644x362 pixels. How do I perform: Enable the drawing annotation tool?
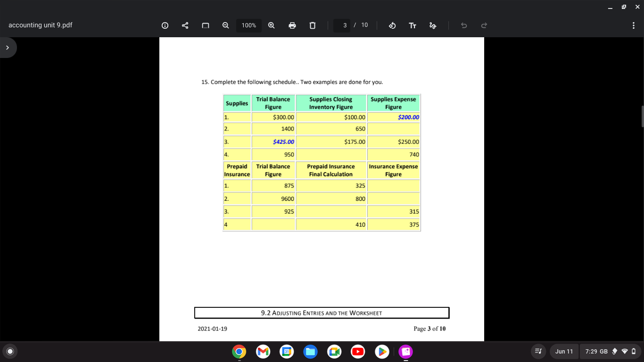(x=433, y=25)
